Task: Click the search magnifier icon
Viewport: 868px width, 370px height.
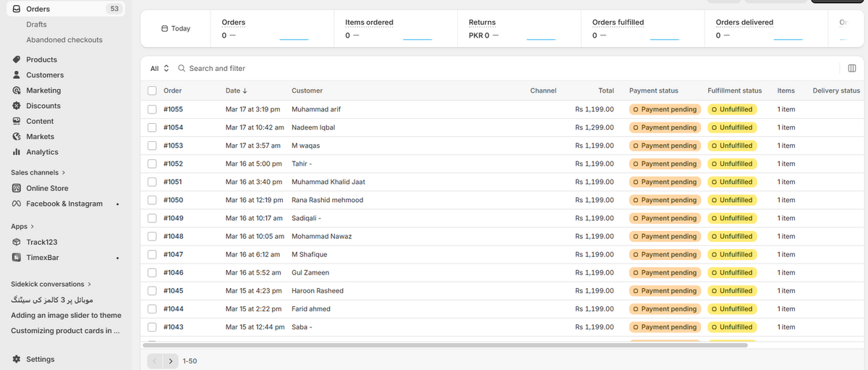Action: (x=182, y=68)
